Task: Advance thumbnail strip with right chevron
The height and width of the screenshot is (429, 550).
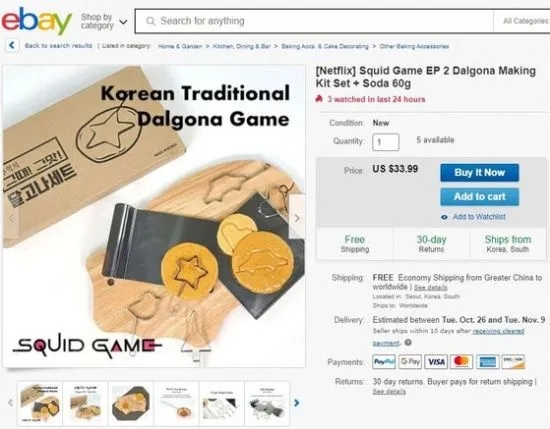Action: 297,403
